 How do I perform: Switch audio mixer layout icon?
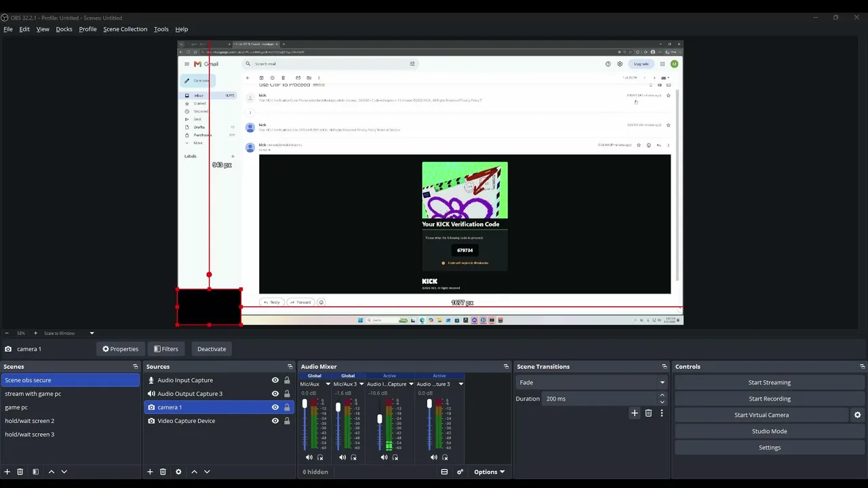click(x=444, y=472)
